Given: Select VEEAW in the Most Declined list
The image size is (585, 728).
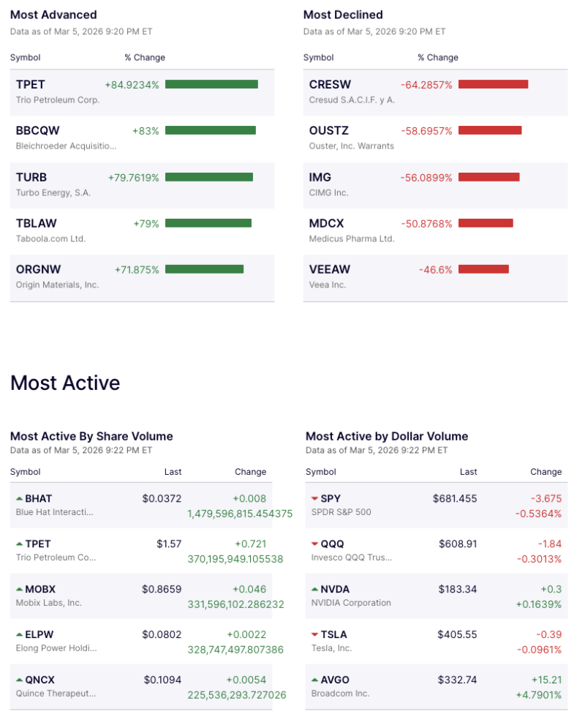Looking at the screenshot, I should tap(331, 269).
